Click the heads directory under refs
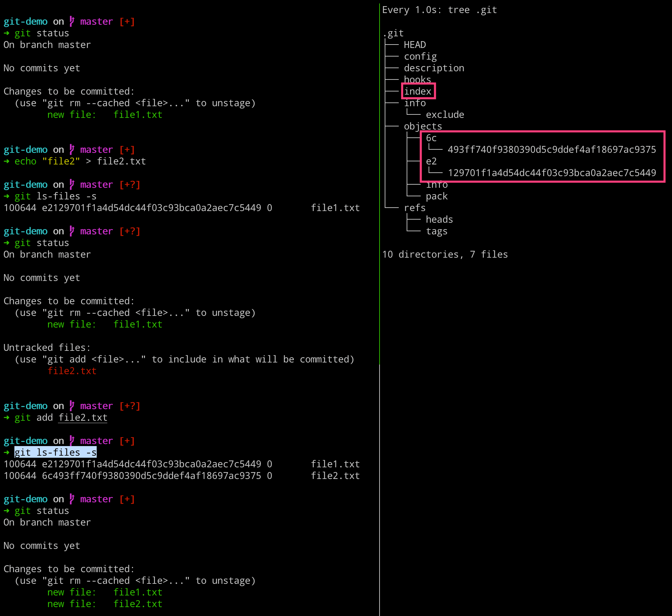This screenshot has height=616, width=672. 440,219
